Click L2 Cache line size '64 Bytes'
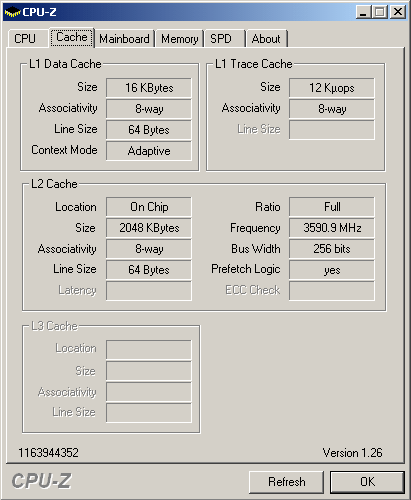 point(149,269)
